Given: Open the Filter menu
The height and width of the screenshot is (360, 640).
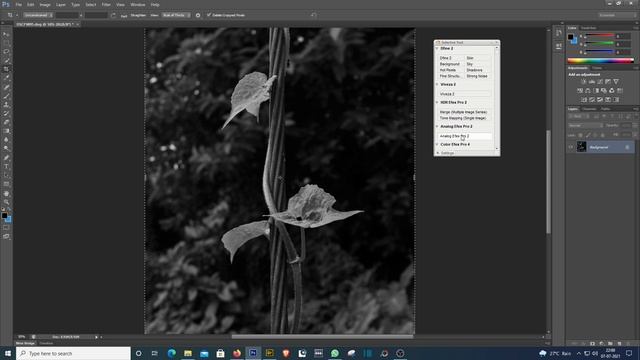Looking at the screenshot, I should click(106, 4).
